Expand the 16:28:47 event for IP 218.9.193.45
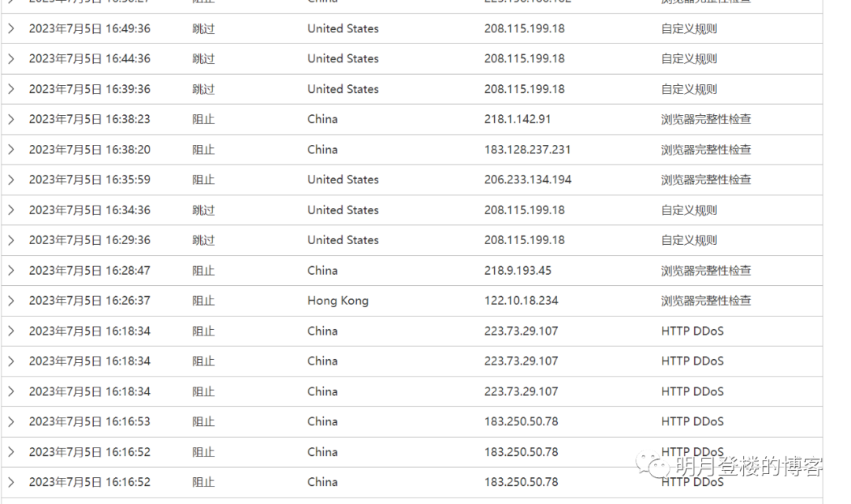Image resolution: width=851 pixels, height=504 pixels. 11,270
